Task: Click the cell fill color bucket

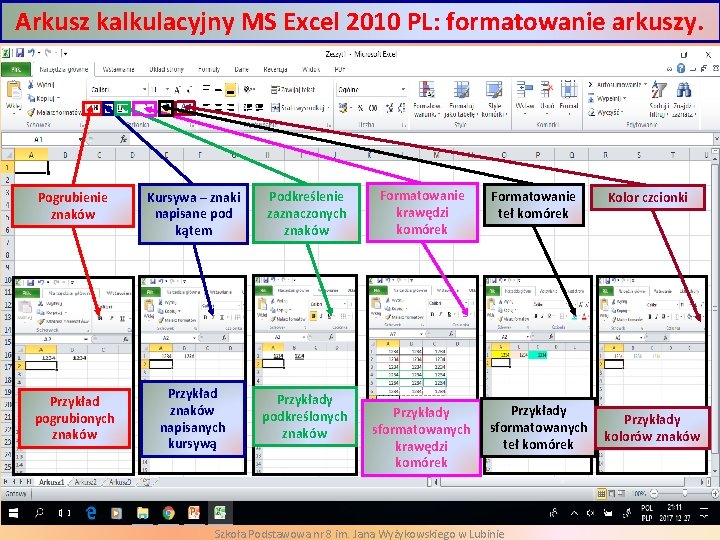Action: tap(166, 108)
